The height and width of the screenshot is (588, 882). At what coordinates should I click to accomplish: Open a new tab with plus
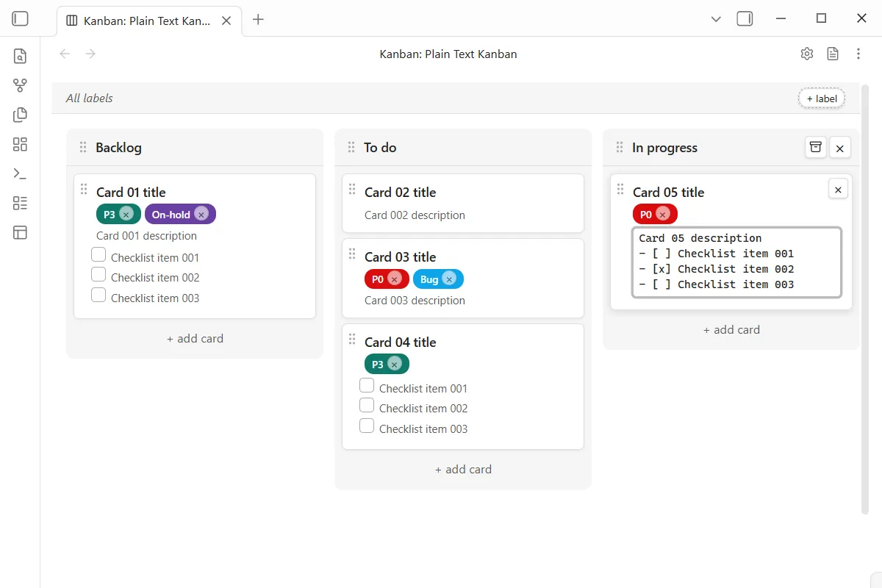point(258,20)
